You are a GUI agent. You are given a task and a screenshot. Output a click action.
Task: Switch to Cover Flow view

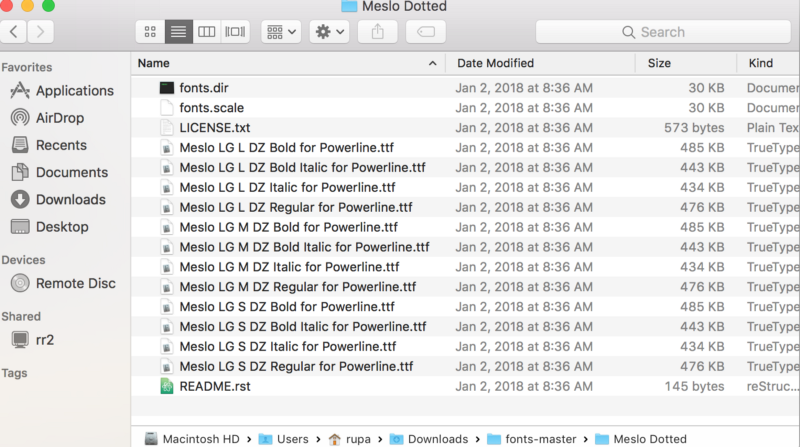pyautogui.click(x=235, y=32)
